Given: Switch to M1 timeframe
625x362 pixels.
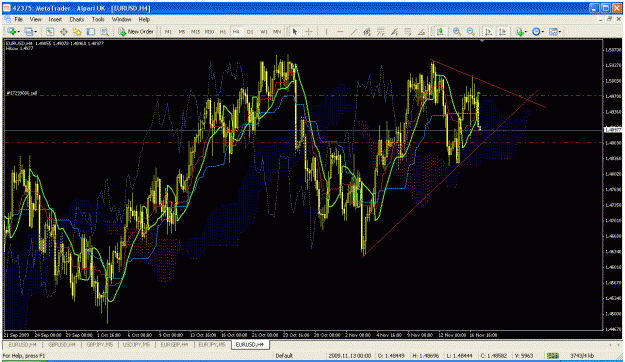Looking at the screenshot, I should (168, 31).
